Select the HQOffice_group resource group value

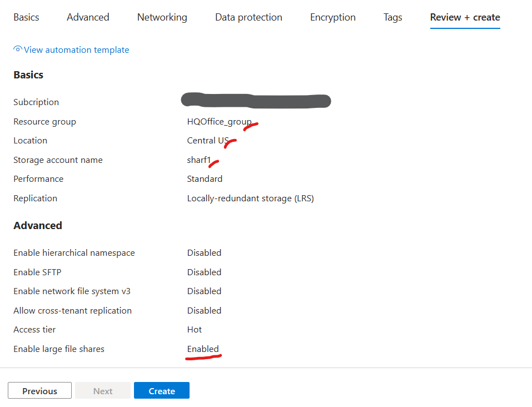tap(219, 122)
